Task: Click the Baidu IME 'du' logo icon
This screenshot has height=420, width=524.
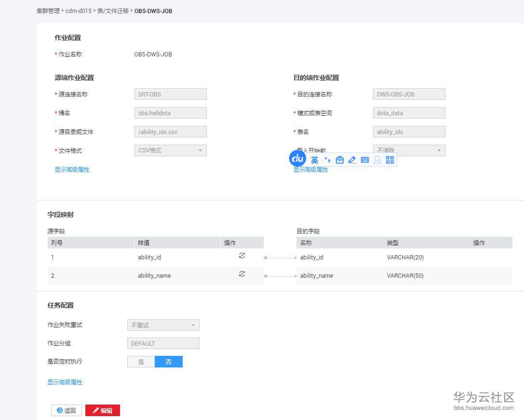Action: click(297, 158)
